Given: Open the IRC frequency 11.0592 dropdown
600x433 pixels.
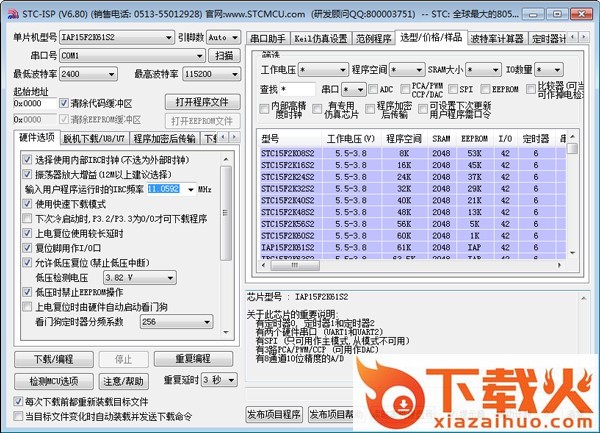Looking at the screenshot, I should point(191,189).
